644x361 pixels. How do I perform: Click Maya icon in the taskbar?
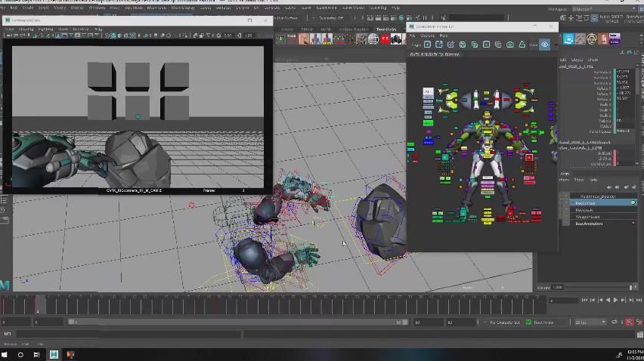pyautogui.click(x=54, y=354)
